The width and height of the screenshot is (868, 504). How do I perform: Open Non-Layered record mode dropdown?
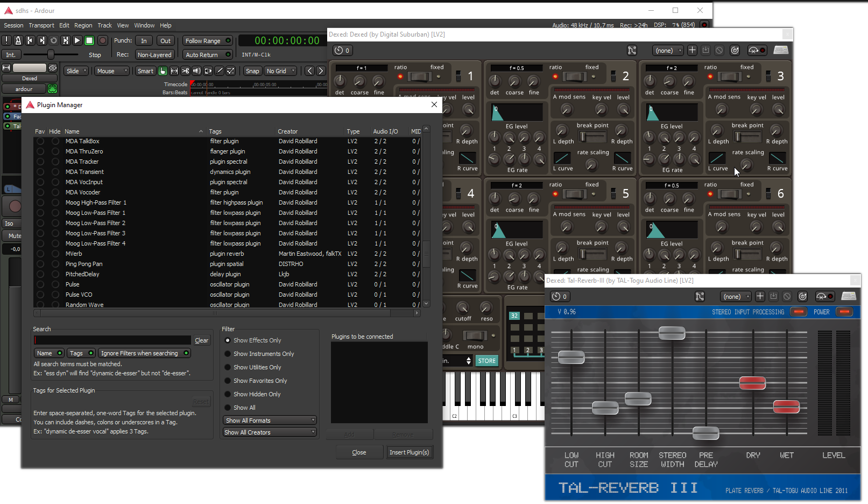click(x=154, y=55)
